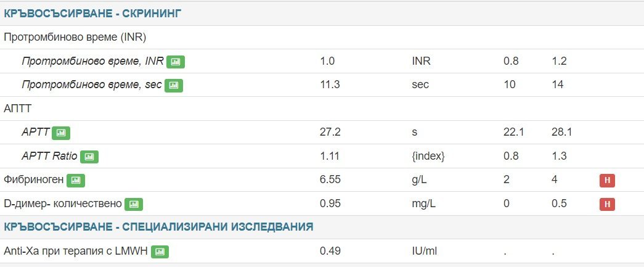Click the Anti-Xa result value 0.49
The image size is (644, 267).
[330, 251]
